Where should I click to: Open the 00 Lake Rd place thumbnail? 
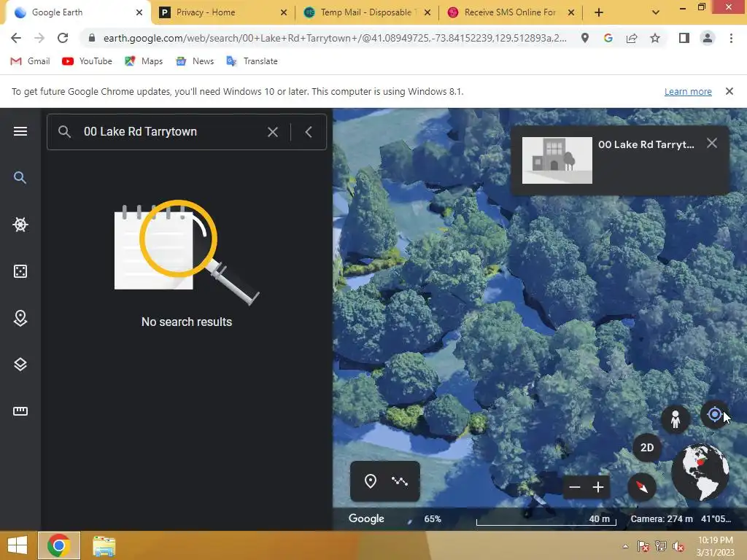pos(557,160)
